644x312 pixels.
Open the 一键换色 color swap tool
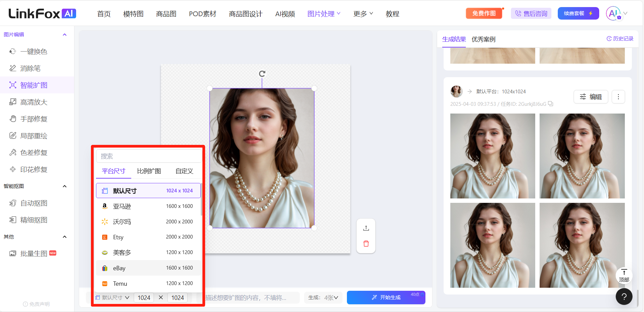click(33, 52)
